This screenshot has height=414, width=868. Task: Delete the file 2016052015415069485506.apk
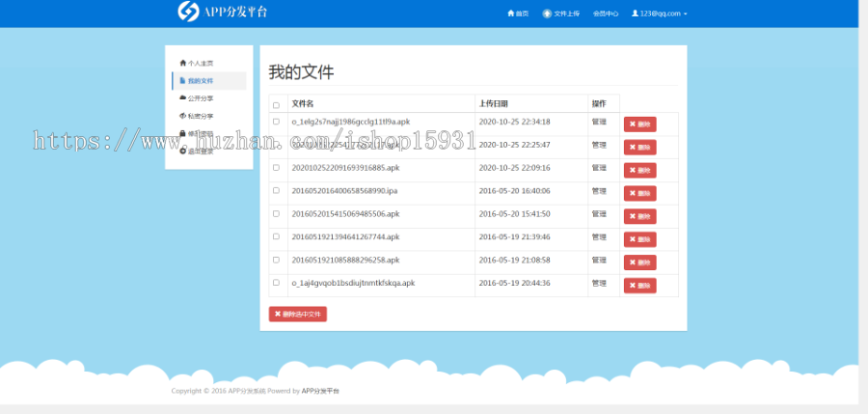click(639, 216)
